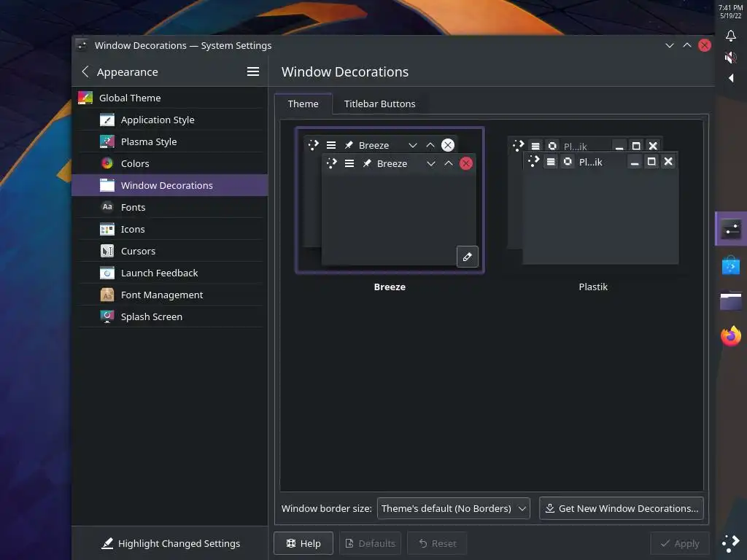Click the Cursors icon
747x560 pixels.
pyautogui.click(x=107, y=252)
